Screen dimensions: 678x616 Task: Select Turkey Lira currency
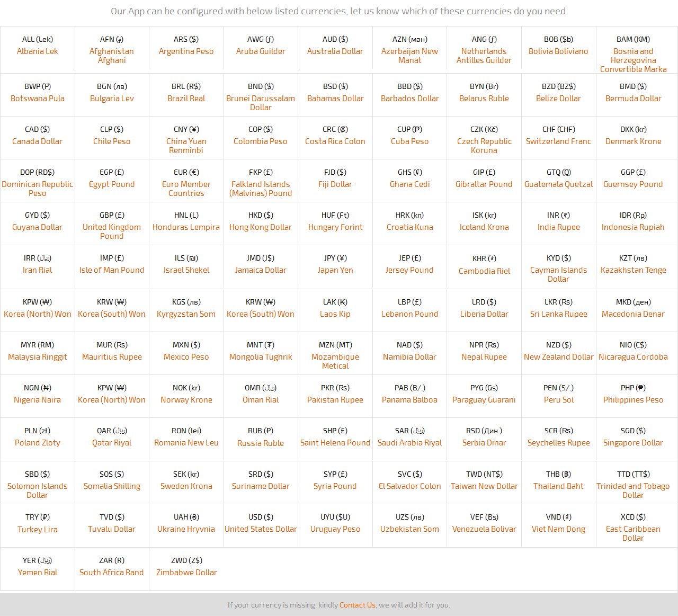click(x=37, y=530)
